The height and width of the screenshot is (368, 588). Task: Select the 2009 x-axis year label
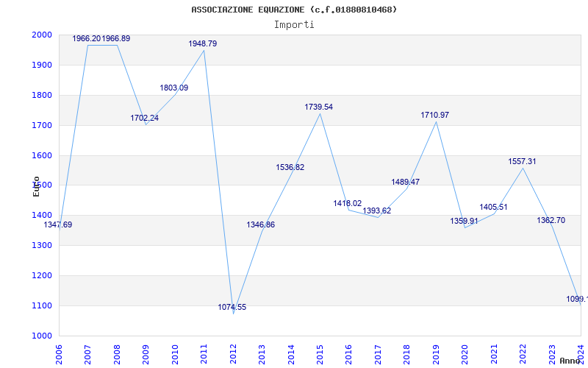pos(146,354)
